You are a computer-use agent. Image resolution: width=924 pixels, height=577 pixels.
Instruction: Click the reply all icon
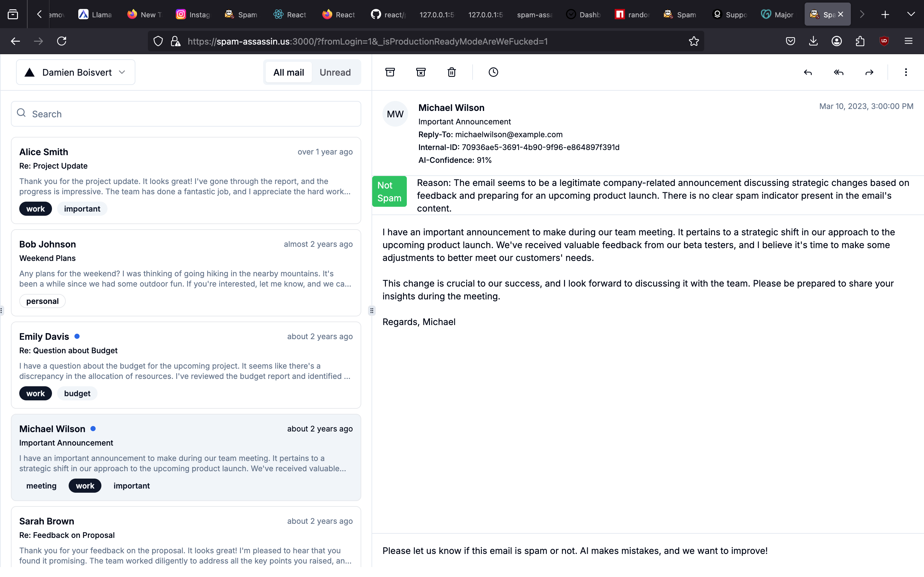[x=838, y=72]
